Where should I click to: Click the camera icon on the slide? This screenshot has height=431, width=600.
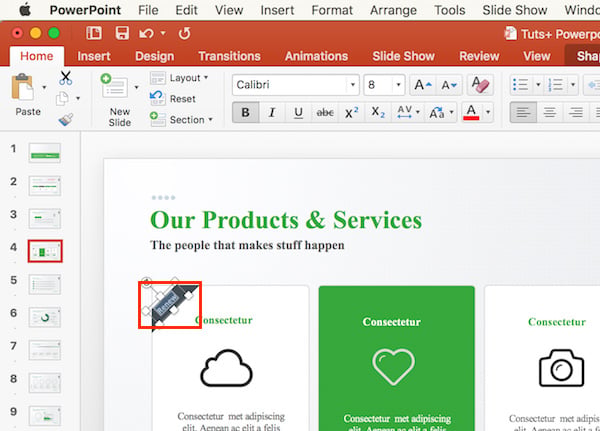(561, 368)
